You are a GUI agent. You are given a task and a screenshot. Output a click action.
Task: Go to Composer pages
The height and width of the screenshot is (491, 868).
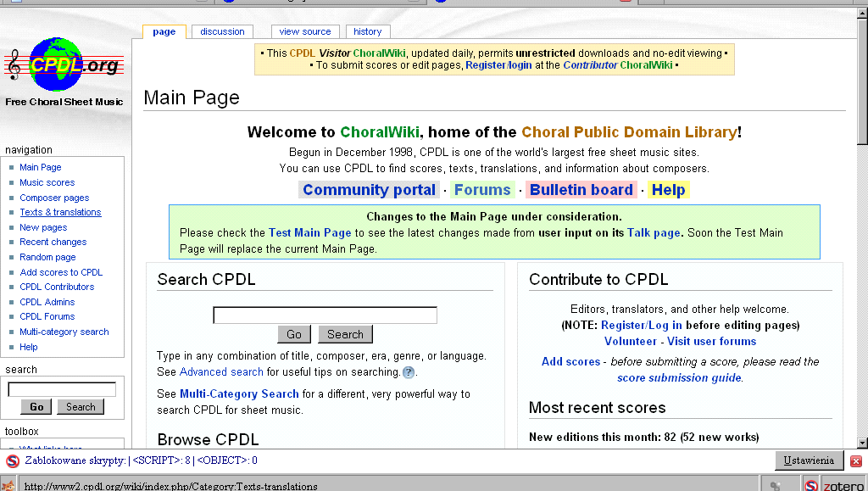54,198
